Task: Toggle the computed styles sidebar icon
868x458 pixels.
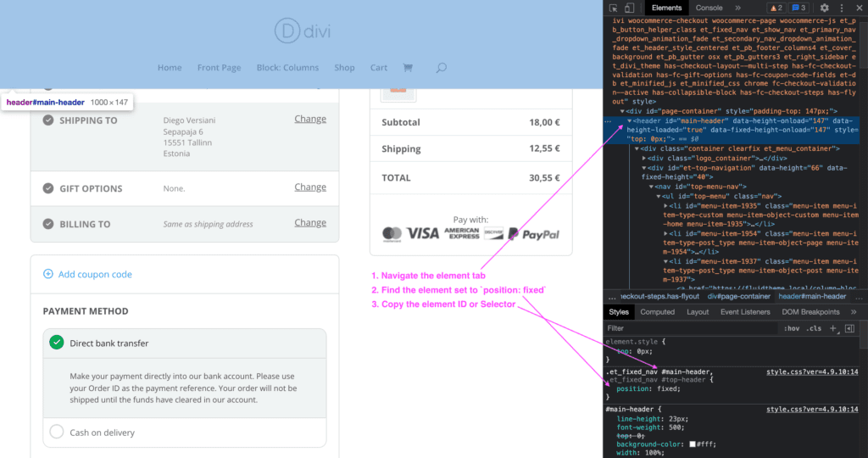Action: 849,328
